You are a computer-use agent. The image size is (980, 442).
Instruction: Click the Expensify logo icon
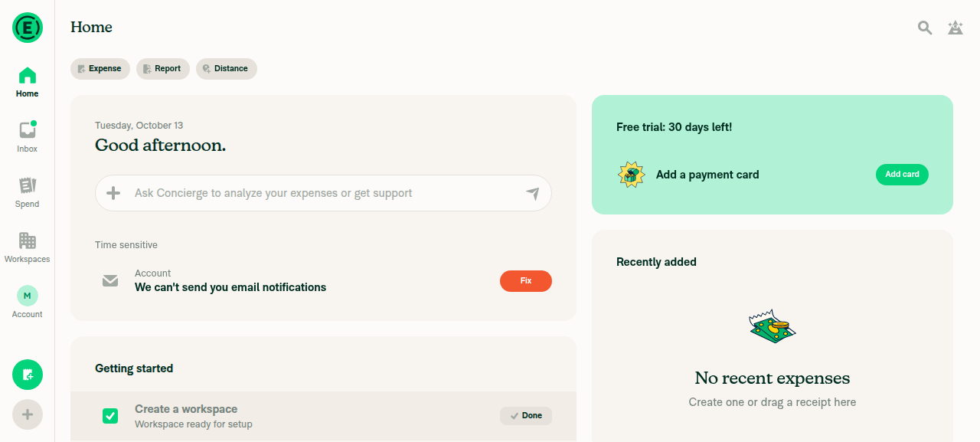[28, 28]
